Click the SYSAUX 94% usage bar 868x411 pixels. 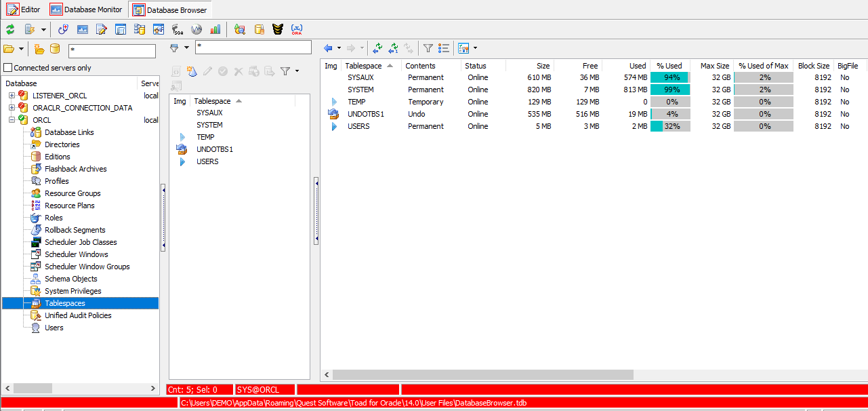click(x=670, y=77)
